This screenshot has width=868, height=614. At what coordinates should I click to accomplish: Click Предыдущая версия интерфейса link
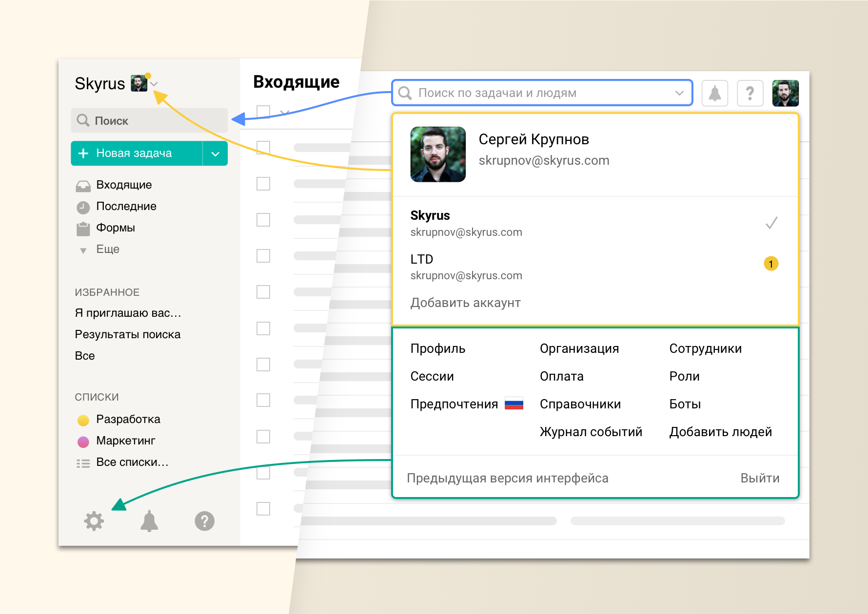click(x=508, y=478)
